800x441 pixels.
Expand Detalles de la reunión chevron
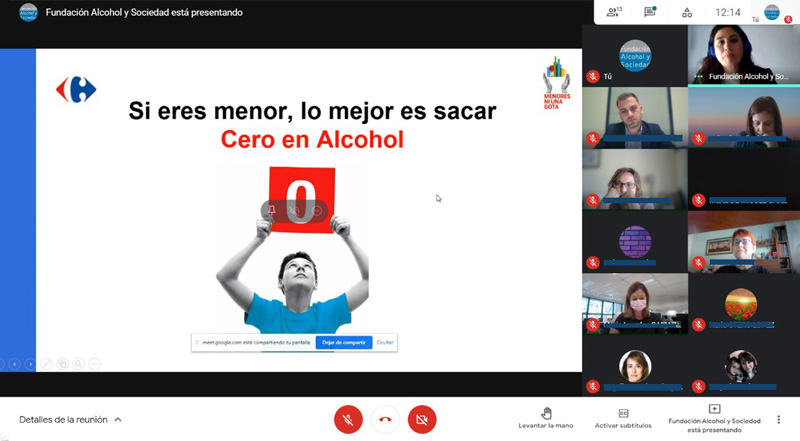pos(118,420)
